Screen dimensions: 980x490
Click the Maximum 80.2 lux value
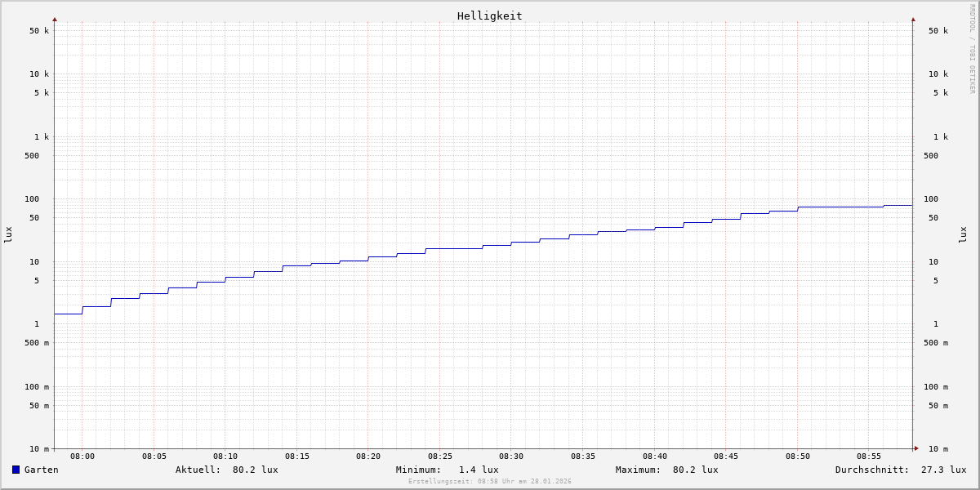tap(695, 470)
